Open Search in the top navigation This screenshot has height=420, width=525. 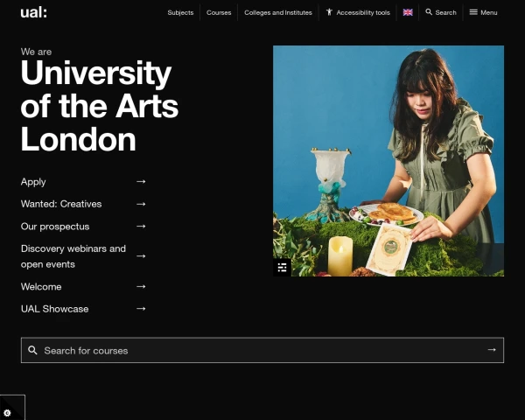click(x=441, y=12)
